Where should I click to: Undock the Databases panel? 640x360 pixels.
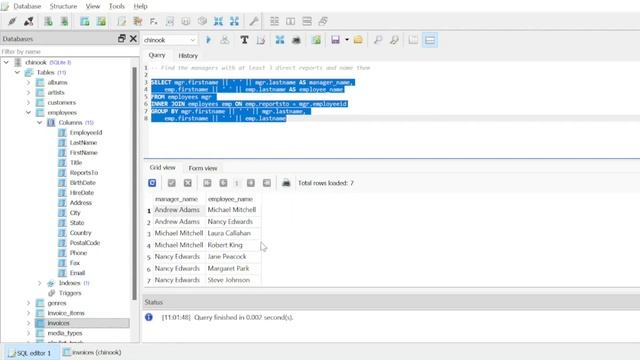121,38
